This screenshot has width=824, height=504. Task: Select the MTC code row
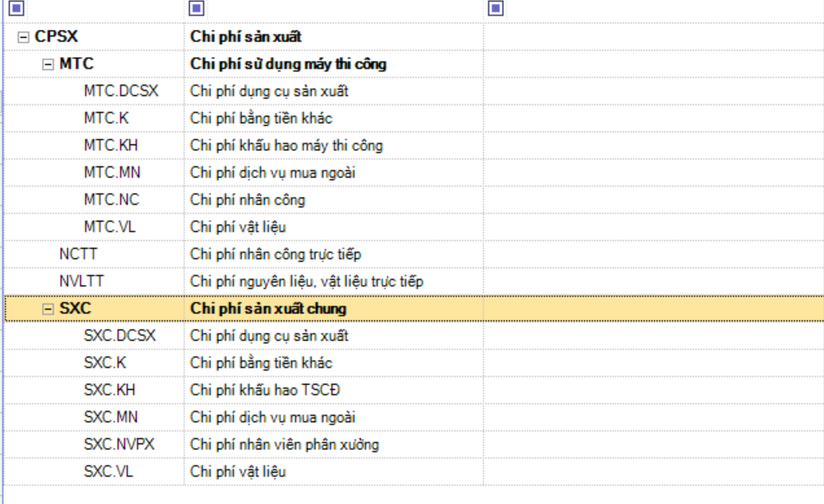tap(77, 64)
